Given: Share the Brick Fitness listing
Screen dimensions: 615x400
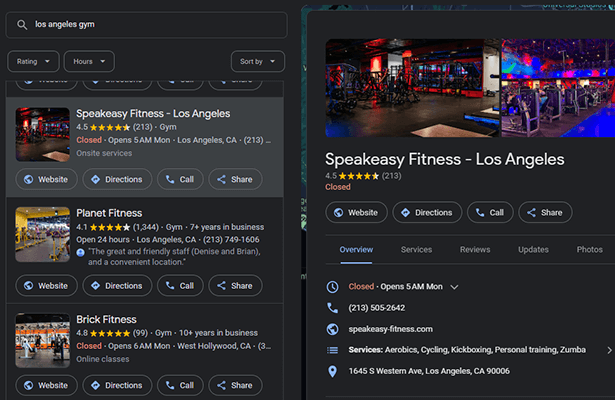Looking at the screenshot, I should (x=235, y=385).
